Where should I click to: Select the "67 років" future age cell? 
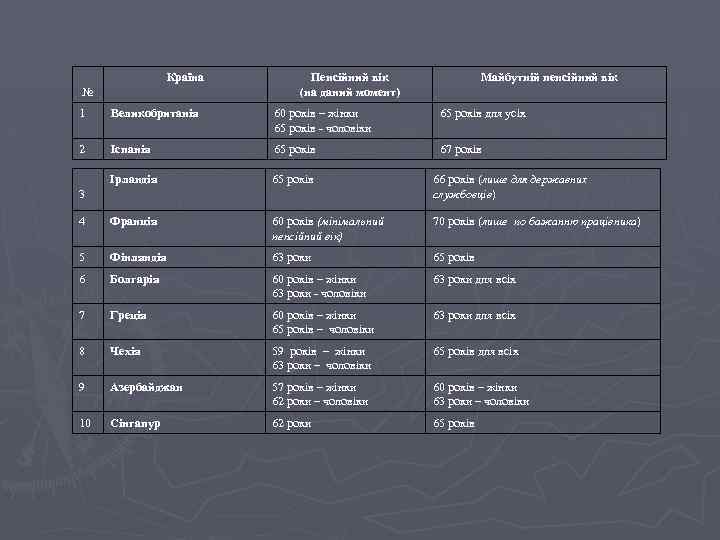(463, 149)
